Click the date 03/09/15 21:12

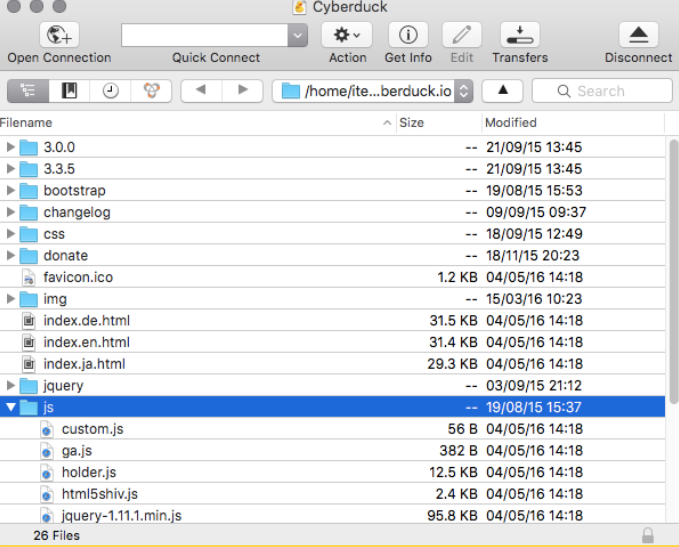534,385
